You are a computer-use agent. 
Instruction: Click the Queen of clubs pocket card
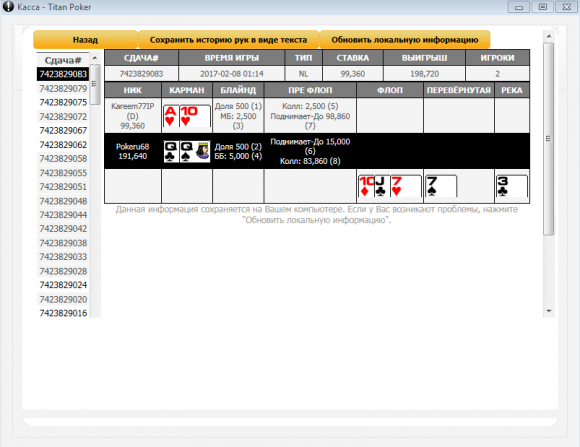[171, 151]
